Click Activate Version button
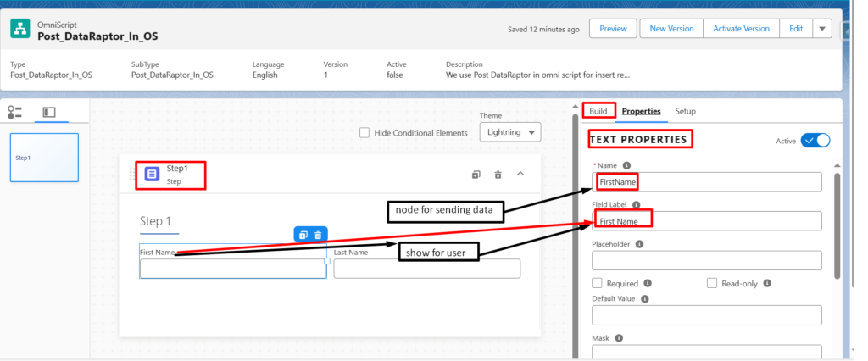The image size is (868, 361). pos(741,29)
